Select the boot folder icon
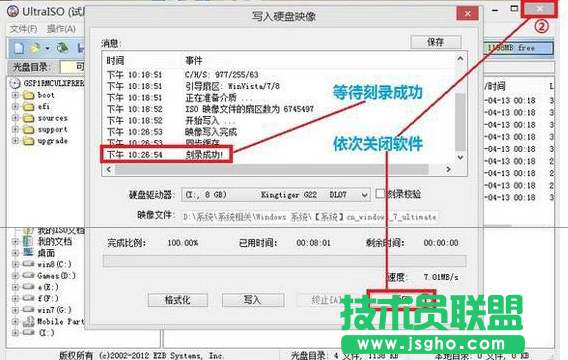This screenshot has width=568, height=360. [28, 95]
